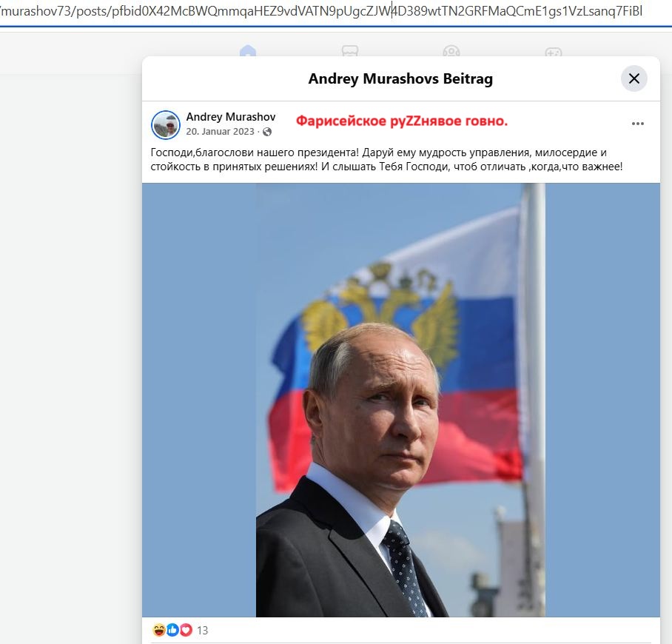The height and width of the screenshot is (644, 672).
Task: Click into the browser address bar URL
Action: (x=321, y=11)
